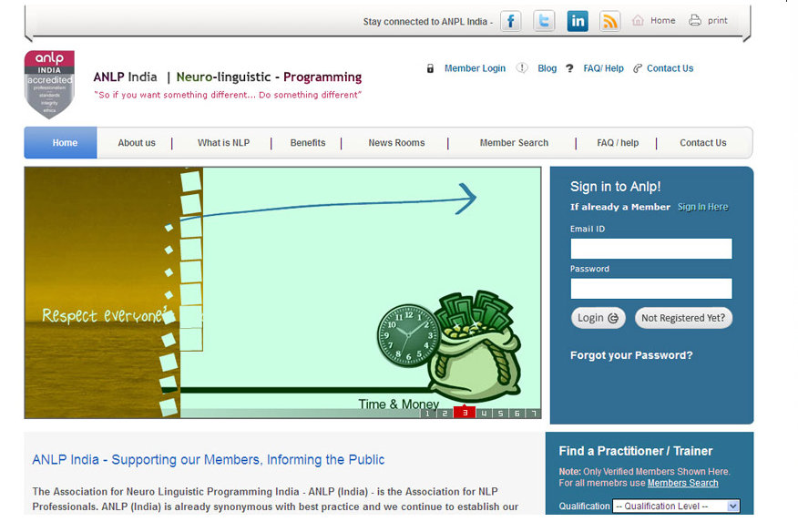Image resolution: width=798 pixels, height=532 pixels.
Task: Click the padlock icon beside Member Login
Action: pyautogui.click(x=430, y=68)
